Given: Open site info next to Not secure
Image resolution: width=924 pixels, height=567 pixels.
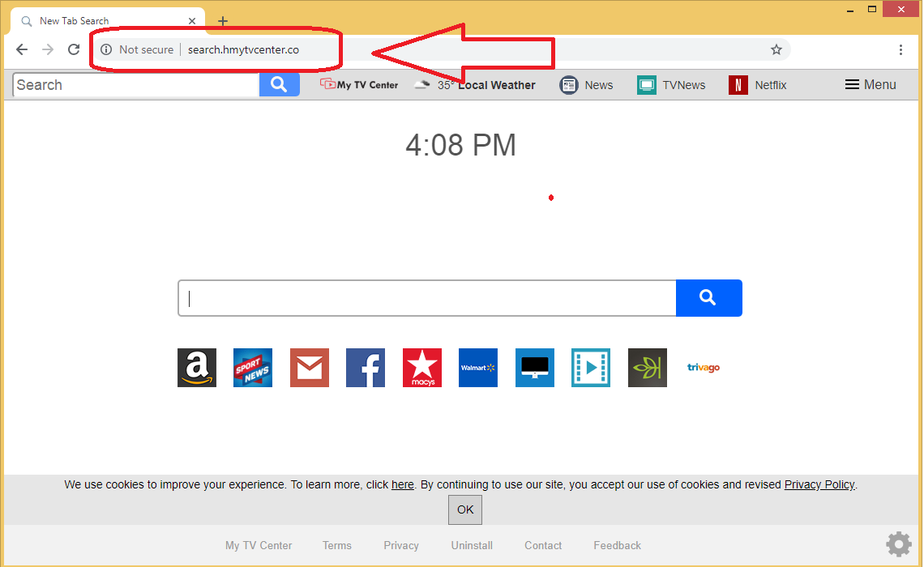Looking at the screenshot, I should click(x=106, y=49).
